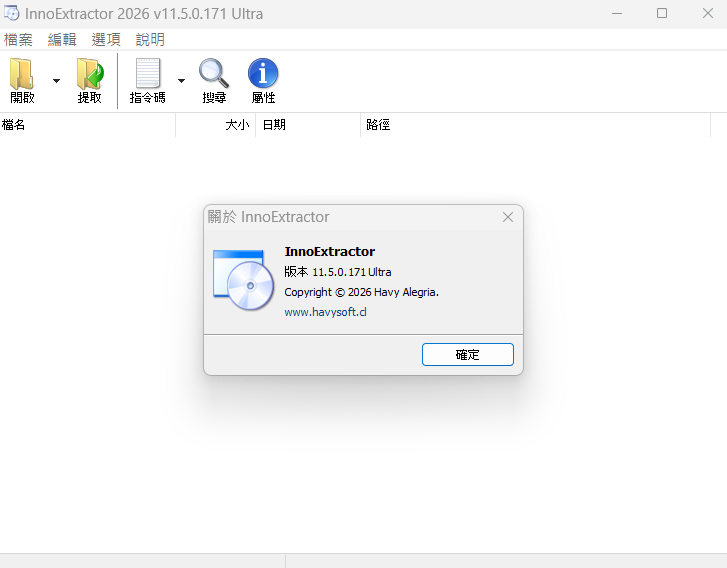Click the 指令碼 (Script) notepad icon

147,74
